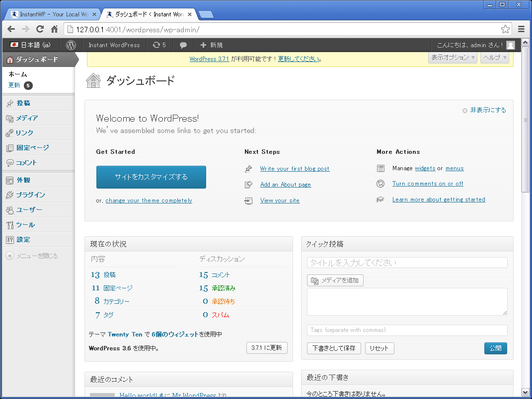Click 3.7.1 に更新 button
The image size is (532, 399).
pyautogui.click(x=267, y=348)
